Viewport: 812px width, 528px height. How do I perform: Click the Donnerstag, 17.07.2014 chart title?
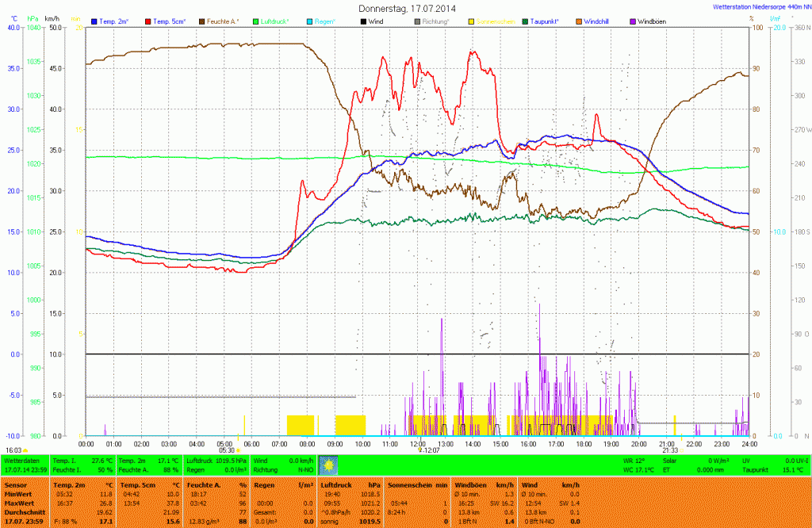[407, 8]
